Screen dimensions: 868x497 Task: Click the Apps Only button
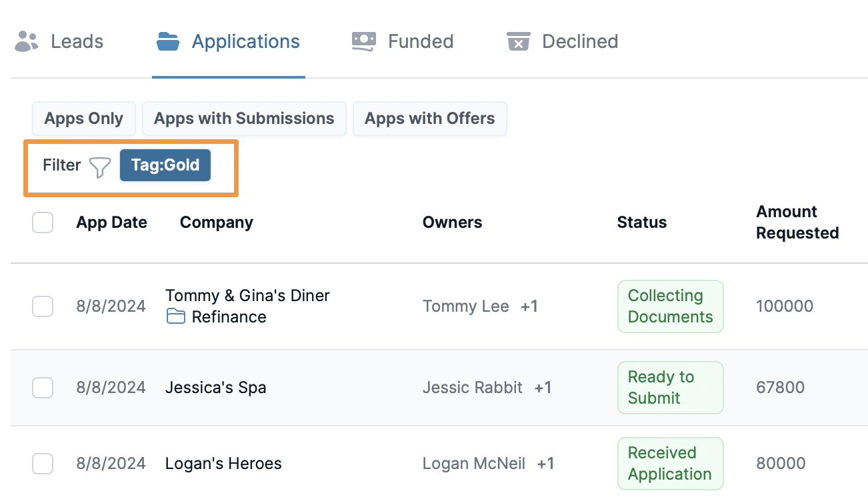(x=84, y=119)
